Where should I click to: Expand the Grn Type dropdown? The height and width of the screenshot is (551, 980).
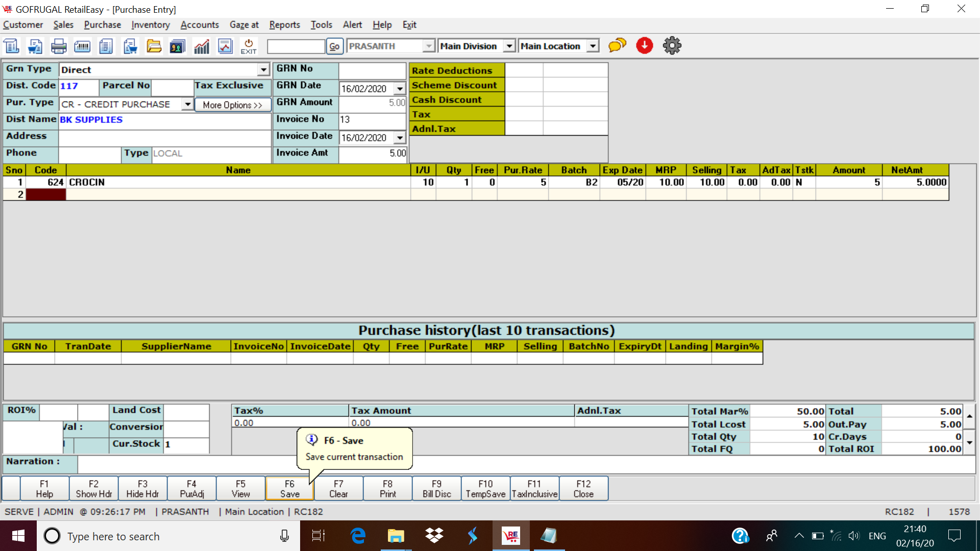pyautogui.click(x=263, y=70)
